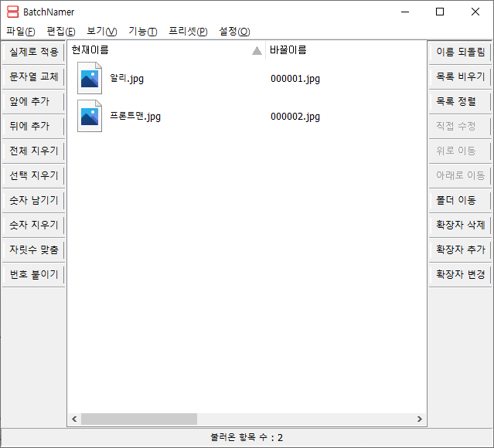Open the 설정(O) menu
This screenshot has width=494, height=448.
(234, 31)
